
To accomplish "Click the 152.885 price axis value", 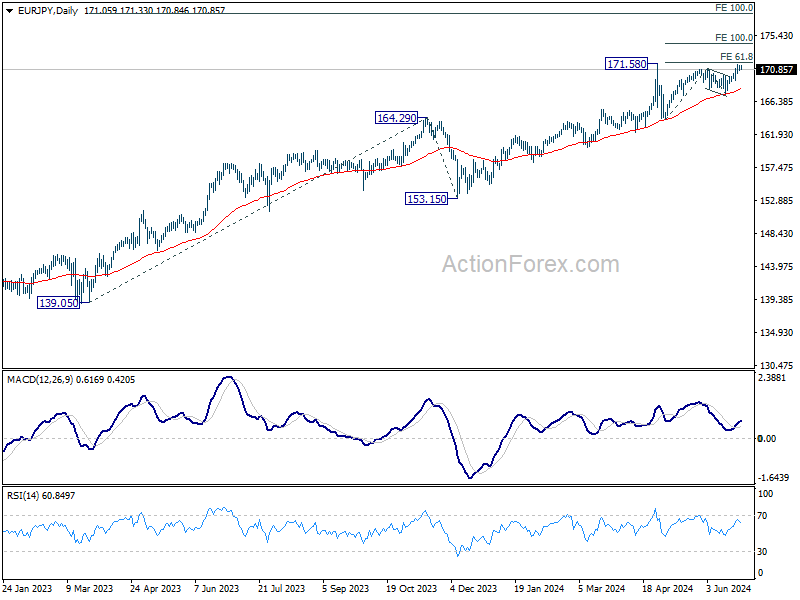I will tap(777, 201).
